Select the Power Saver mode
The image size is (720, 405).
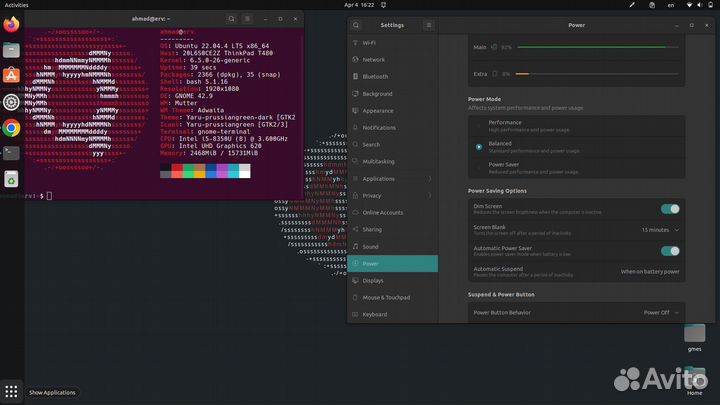point(577,168)
